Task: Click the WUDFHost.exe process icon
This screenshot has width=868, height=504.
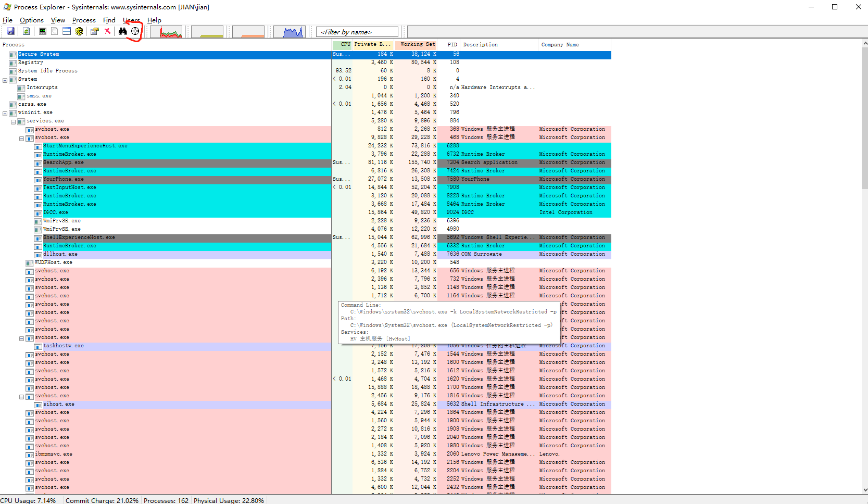Action: (x=30, y=263)
